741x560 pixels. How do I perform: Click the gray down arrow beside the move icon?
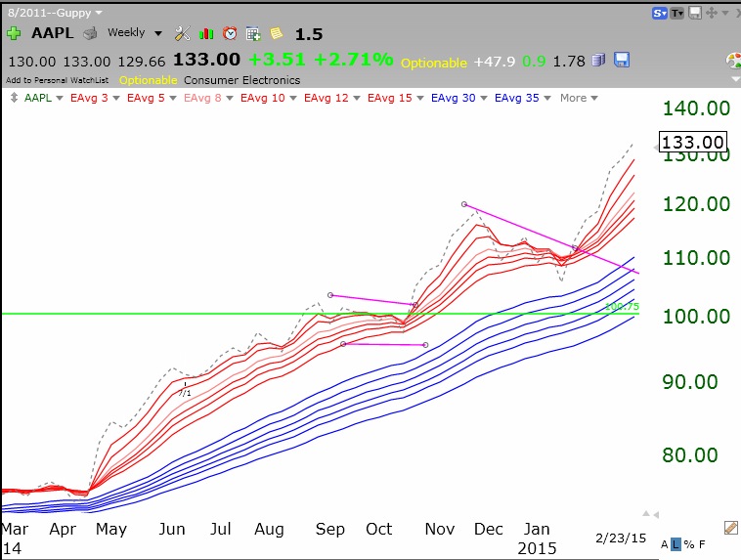click(x=725, y=14)
